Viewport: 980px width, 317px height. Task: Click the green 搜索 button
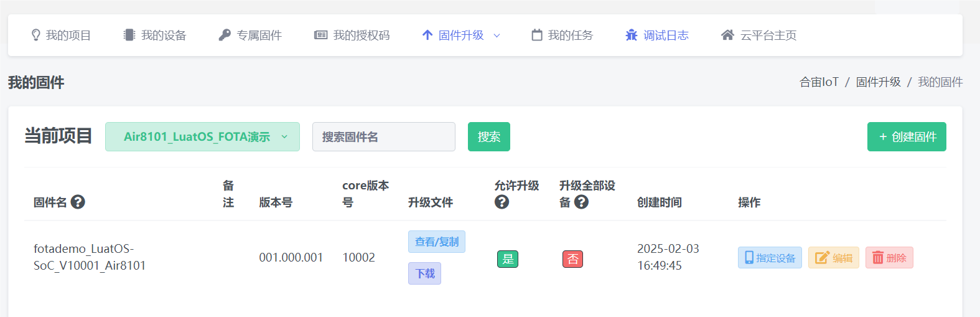click(x=489, y=136)
